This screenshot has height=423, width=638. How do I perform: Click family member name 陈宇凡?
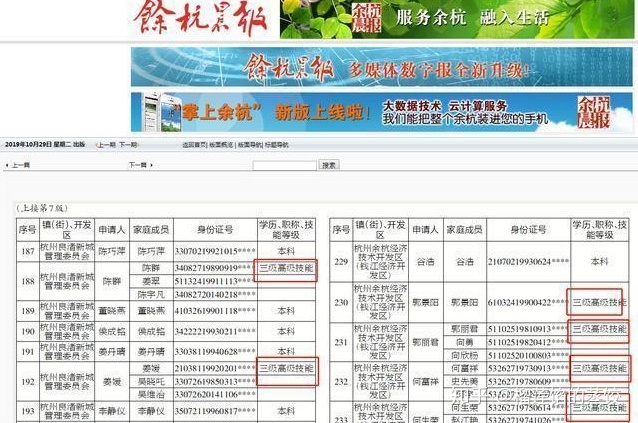pos(151,294)
